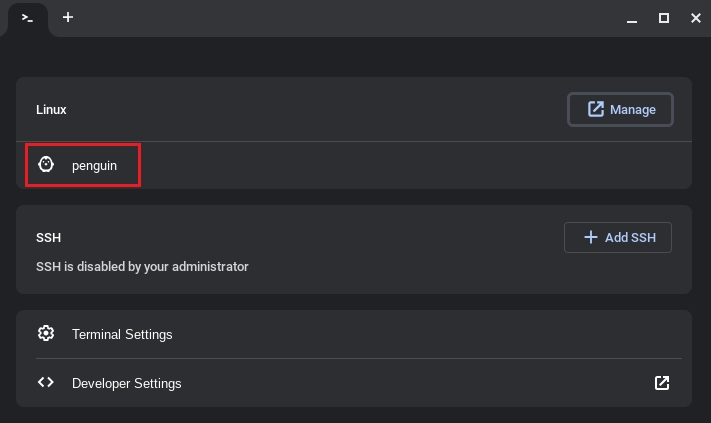The image size is (711, 423).
Task: Open Developer Settings
Action: pos(126,383)
